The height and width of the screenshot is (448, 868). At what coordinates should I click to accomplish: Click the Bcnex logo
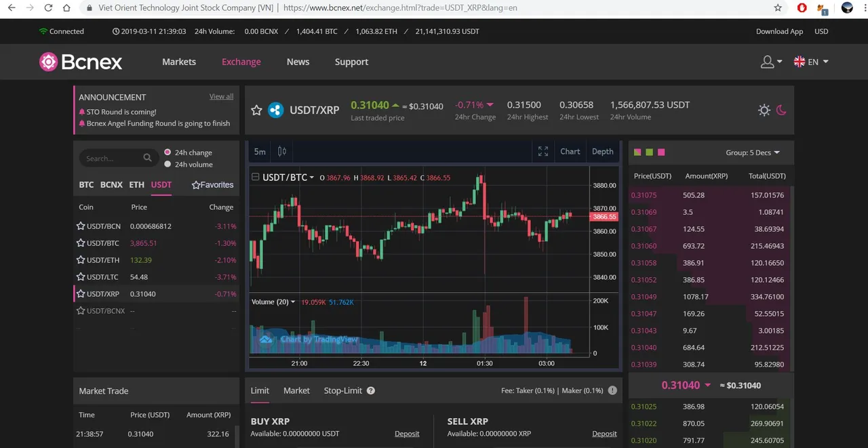pyautogui.click(x=81, y=62)
